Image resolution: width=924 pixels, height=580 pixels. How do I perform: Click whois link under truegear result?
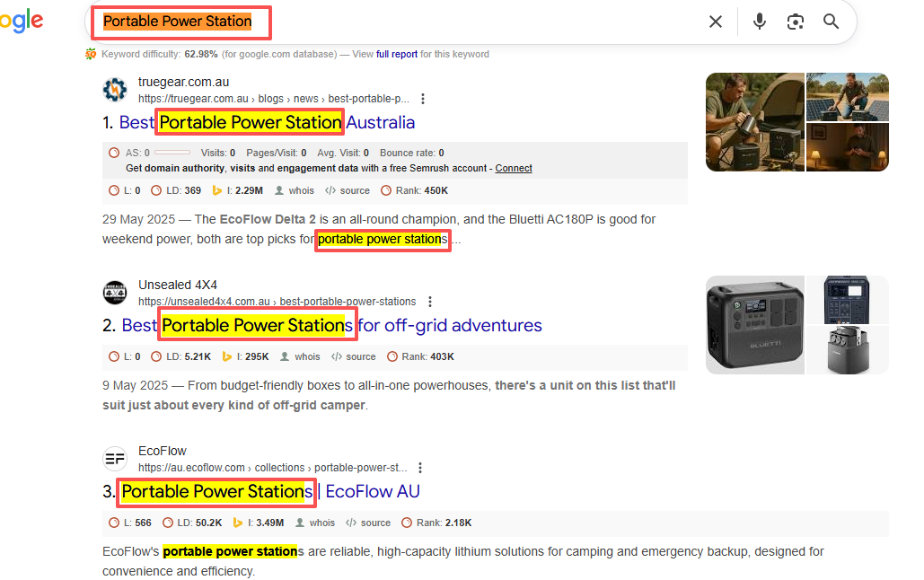pos(302,190)
